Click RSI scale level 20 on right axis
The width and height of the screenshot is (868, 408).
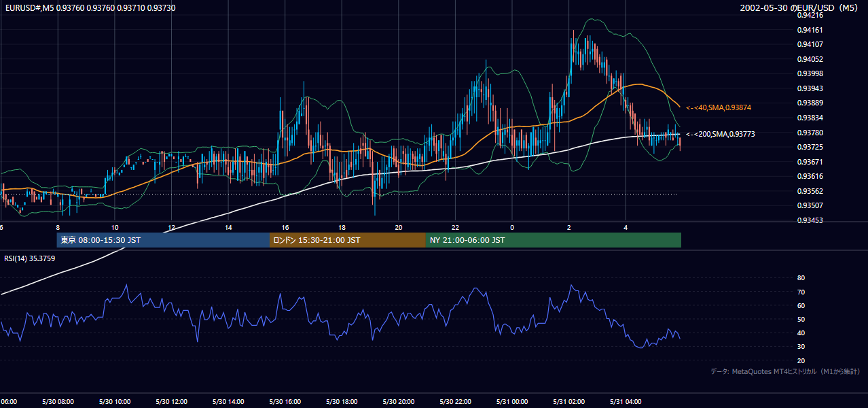click(x=801, y=360)
